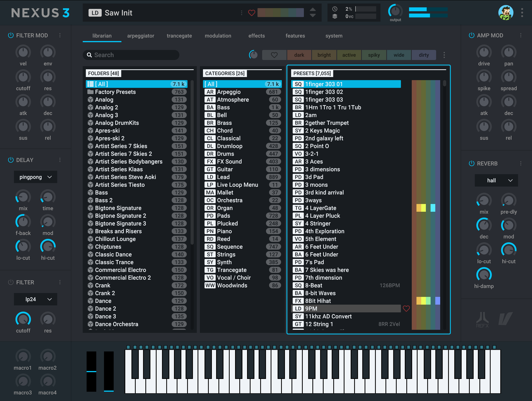Select the 4 LayerGate preset
The height and width of the screenshot is (401, 532).
tap(346, 208)
